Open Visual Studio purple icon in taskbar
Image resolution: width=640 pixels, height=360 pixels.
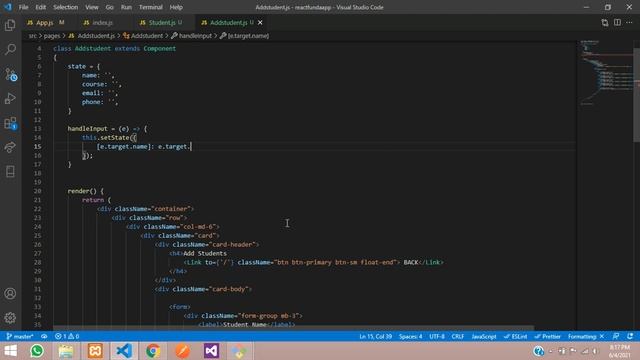(x=211, y=351)
